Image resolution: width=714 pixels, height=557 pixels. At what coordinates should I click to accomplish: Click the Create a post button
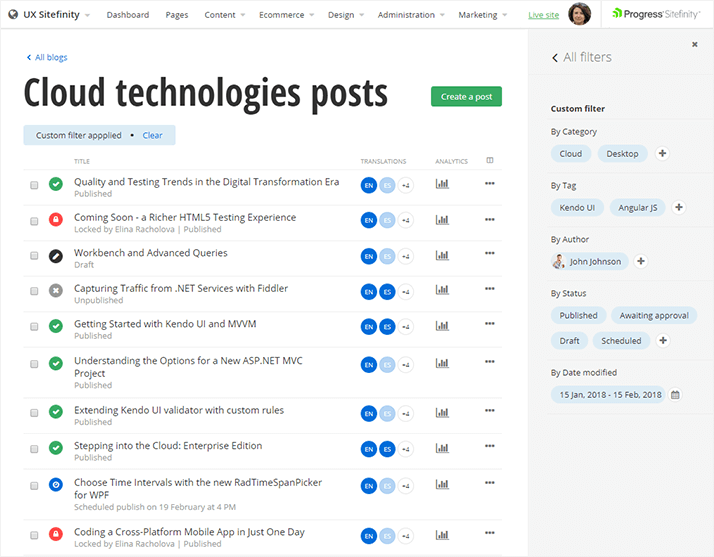[x=466, y=97]
